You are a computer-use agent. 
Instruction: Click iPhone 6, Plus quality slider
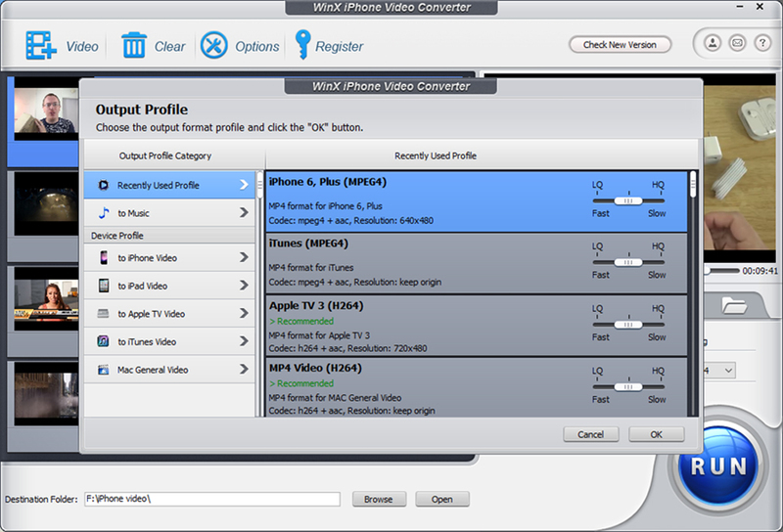pyautogui.click(x=628, y=200)
